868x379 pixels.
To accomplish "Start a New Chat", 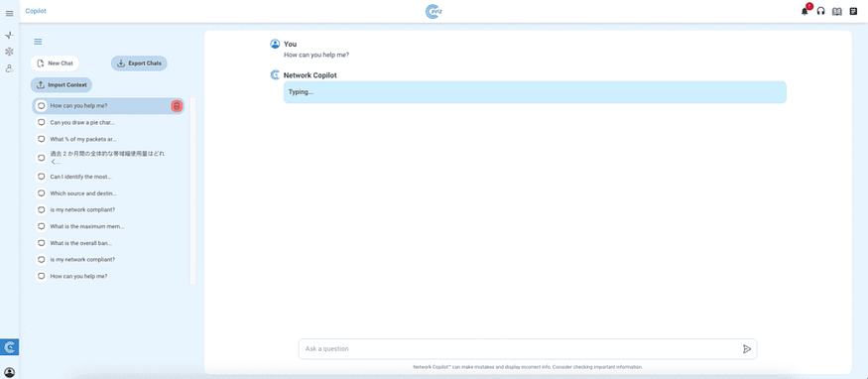I will coord(55,63).
